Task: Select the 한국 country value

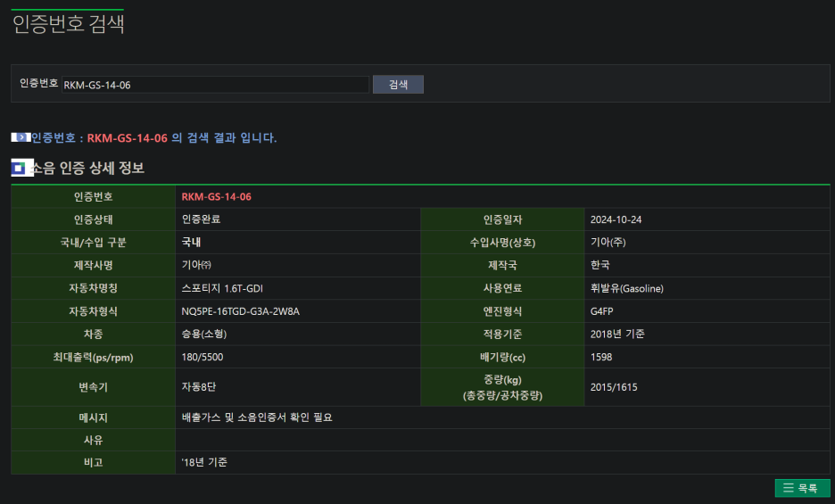Action: pyautogui.click(x=599, y=265)
